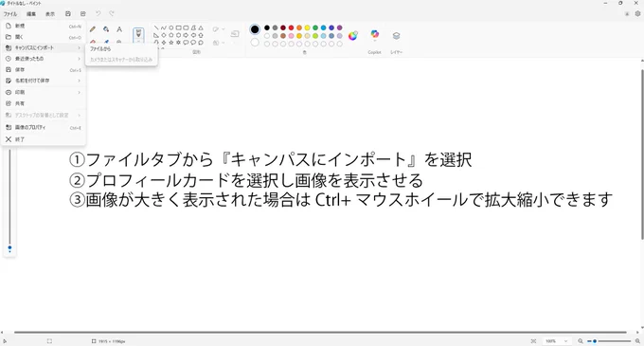
Task: Select the five-point star shape
Action: coord(171,43)
